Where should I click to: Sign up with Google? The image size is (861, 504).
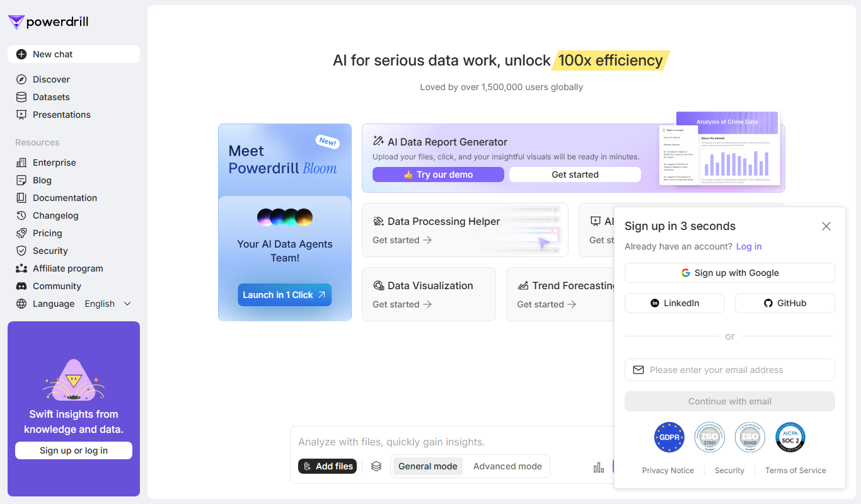pos(730,273)
